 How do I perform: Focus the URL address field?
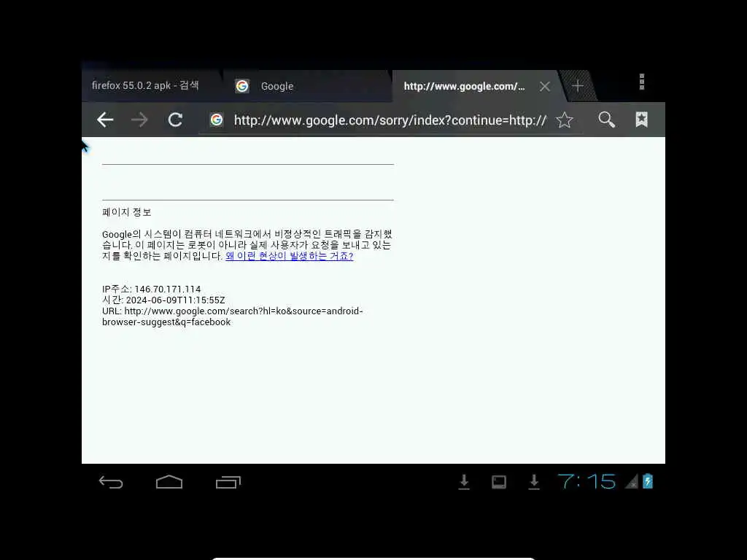pyautogui.click(x=390, y=120)
